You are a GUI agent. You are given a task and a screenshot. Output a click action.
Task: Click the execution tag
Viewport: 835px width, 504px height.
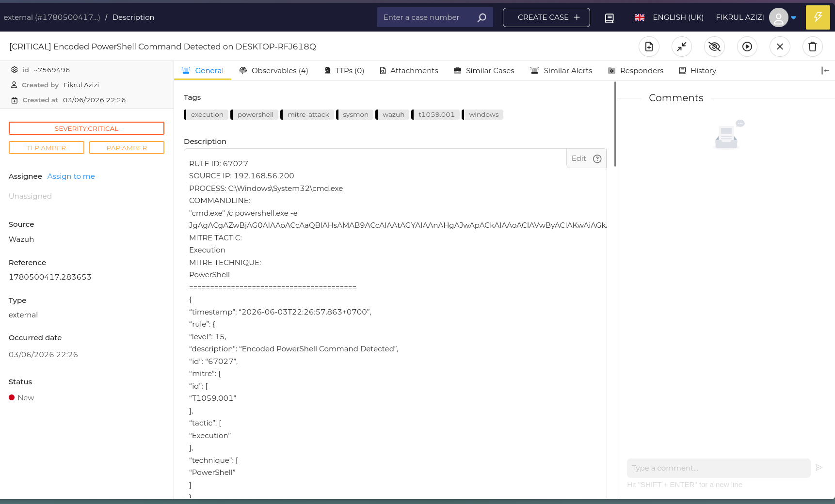[x=206, y=115]
